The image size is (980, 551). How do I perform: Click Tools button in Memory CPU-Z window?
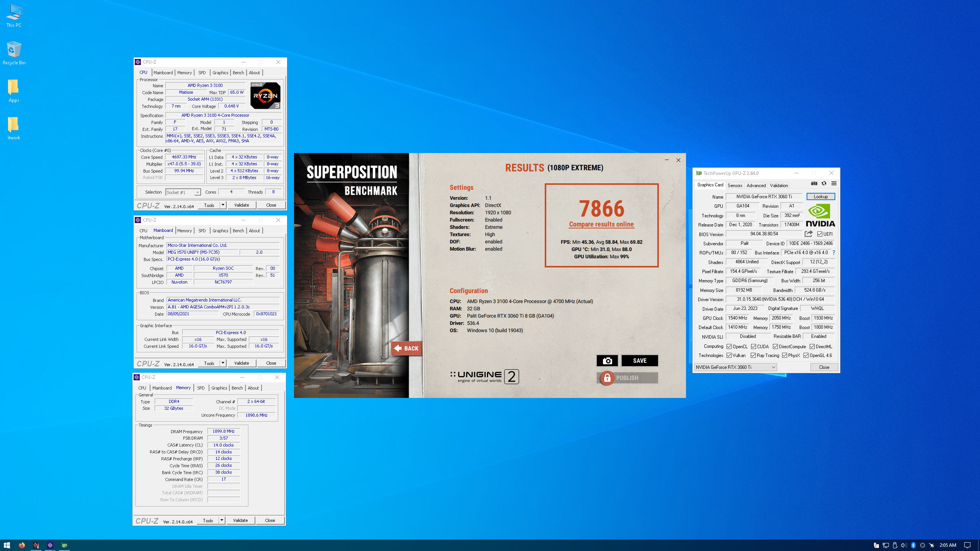coord(208,520)
